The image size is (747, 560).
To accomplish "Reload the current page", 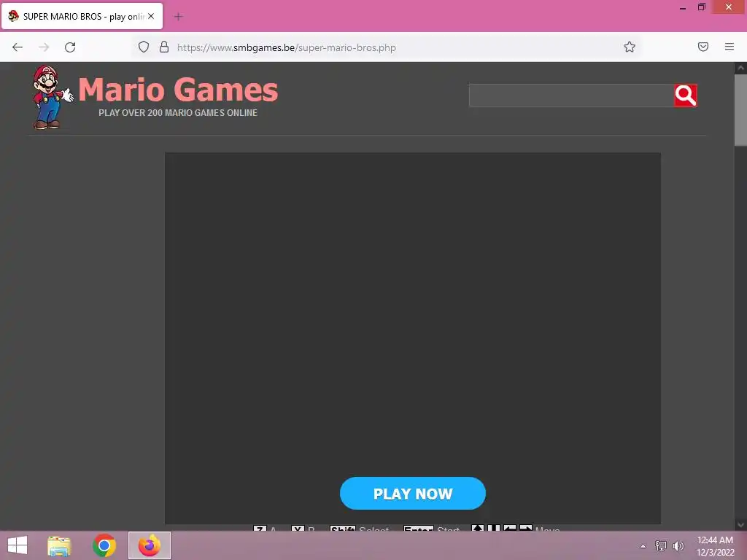I will [70, 47].
